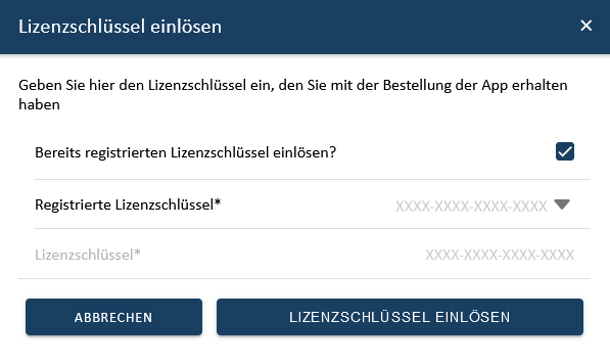610x361 pixels.
Task: Expand the Registrierte Lizenzschlüssel dropdown arrow
Action: (562, 205)
